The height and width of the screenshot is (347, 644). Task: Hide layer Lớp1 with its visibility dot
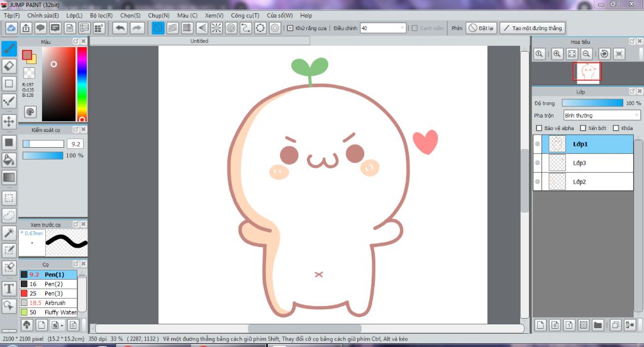[537, 144]
